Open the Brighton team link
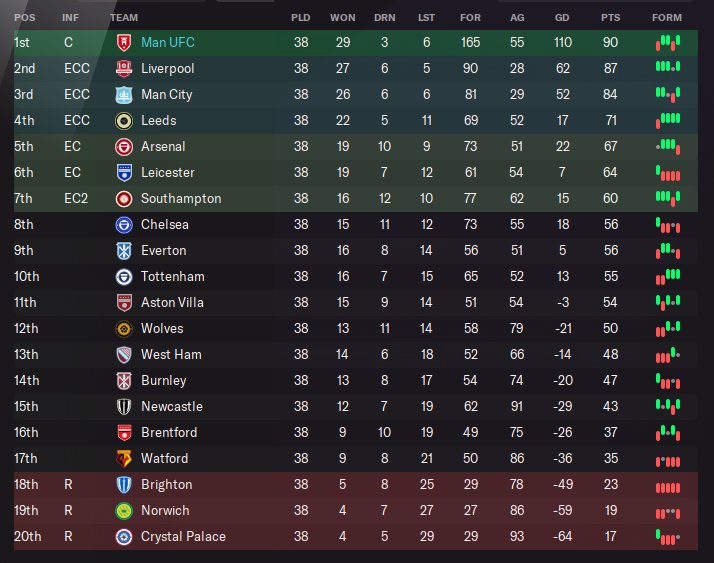This screenshot has width=714, height=563. (166, 484)
